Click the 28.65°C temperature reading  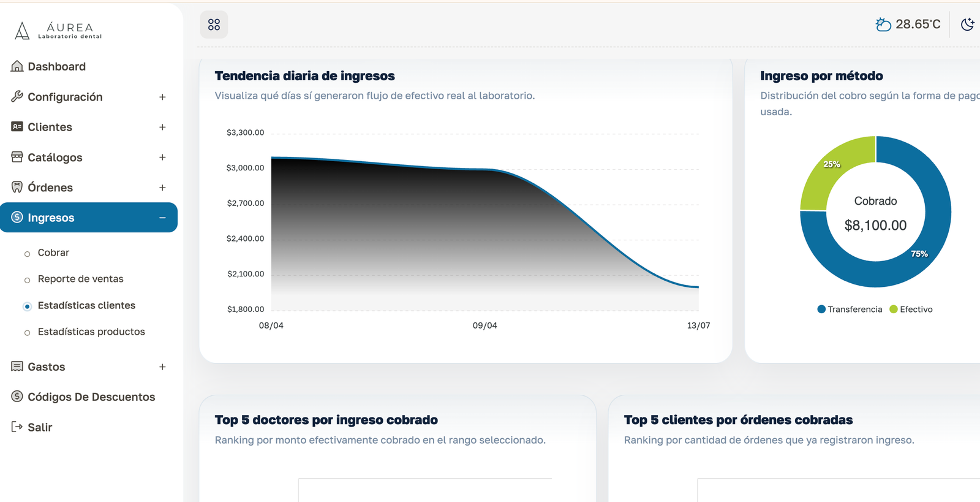pos(918,25)
